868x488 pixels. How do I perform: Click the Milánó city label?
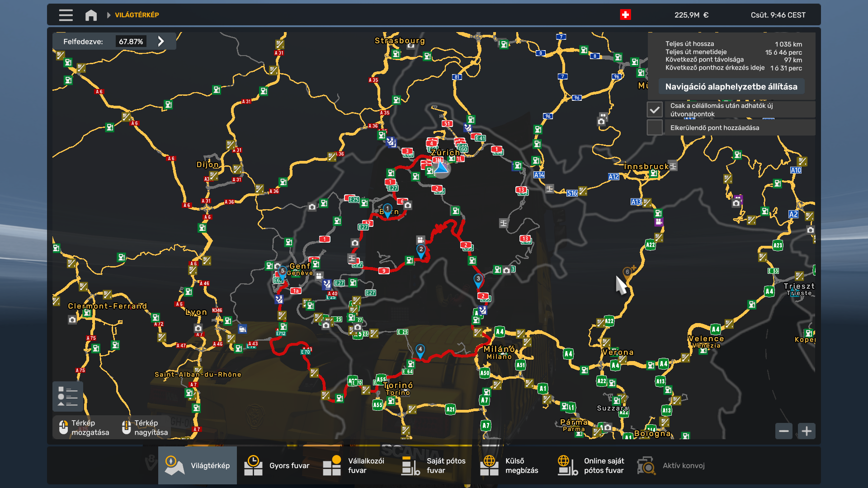[499, 349]
